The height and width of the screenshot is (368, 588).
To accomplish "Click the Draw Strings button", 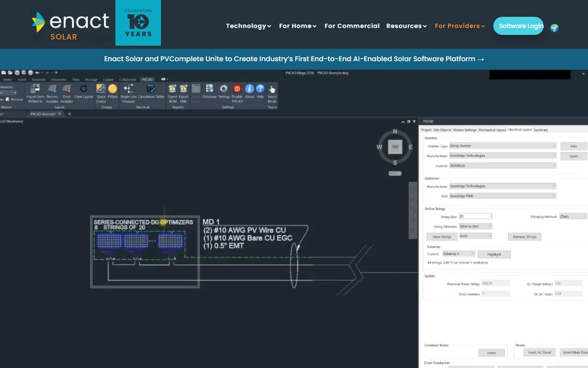I will tap(442, 237).
